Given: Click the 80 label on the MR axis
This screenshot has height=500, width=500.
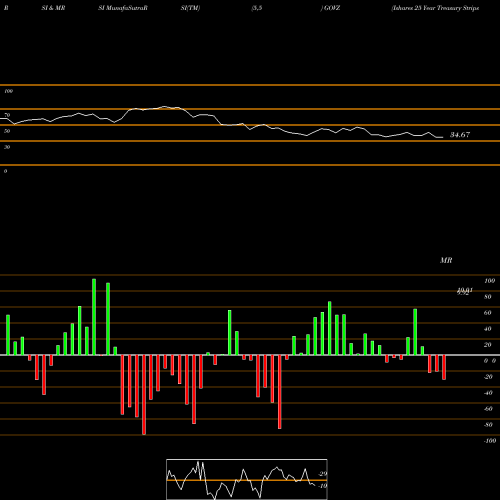Looking at the screenshot, I should [488, 297].
